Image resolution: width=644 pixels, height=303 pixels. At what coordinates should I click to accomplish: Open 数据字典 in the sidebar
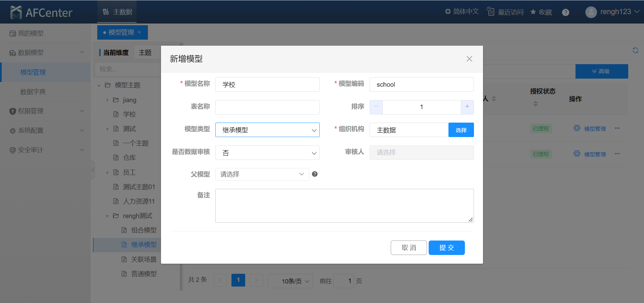pyautogui.click(x=33, y=92)
